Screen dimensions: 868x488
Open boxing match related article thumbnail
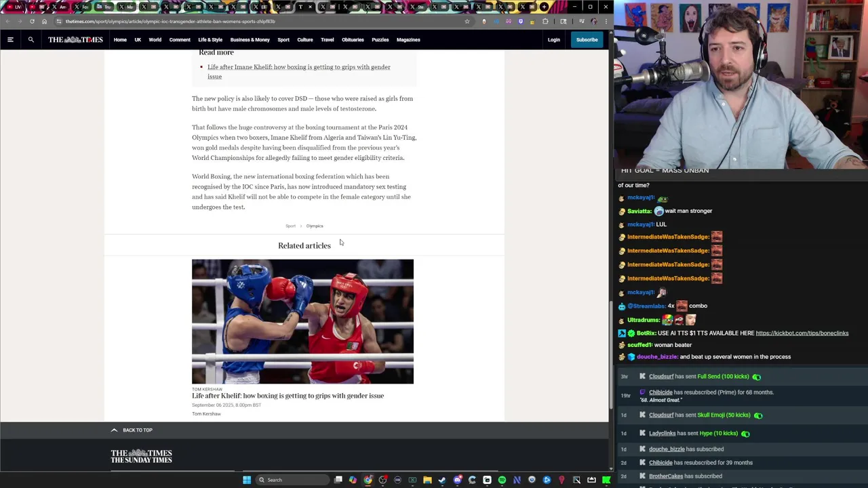point(302,321)
